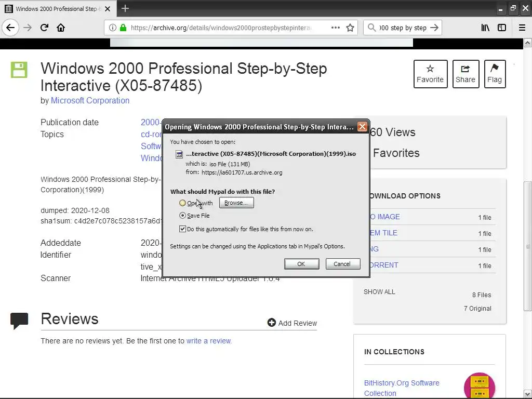Click the dialog filename ending in (1999).iso

[271, 154]
